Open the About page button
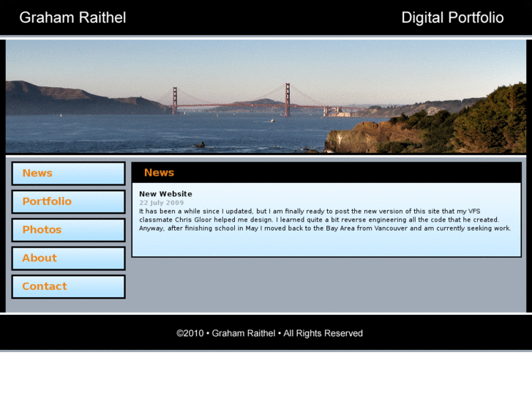The image size is (532, 399). click(x=69, y=258)
